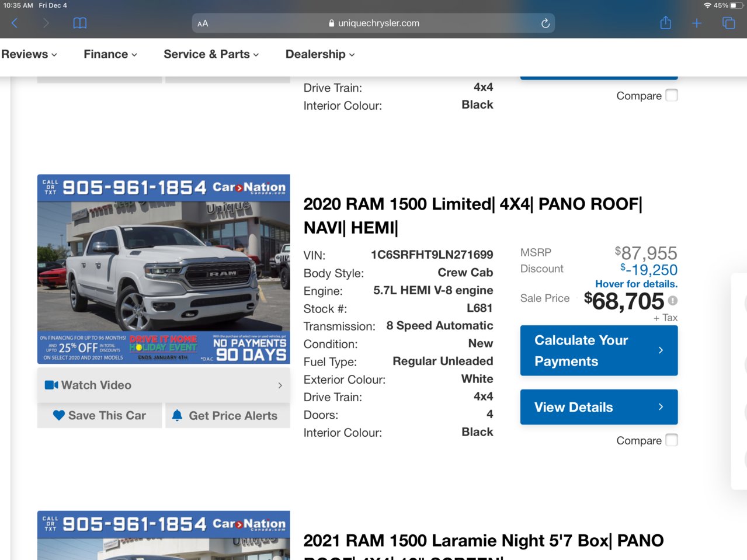
Task: Open the Dealership menu
Action: pyautogui.click(x=320, y=54)
